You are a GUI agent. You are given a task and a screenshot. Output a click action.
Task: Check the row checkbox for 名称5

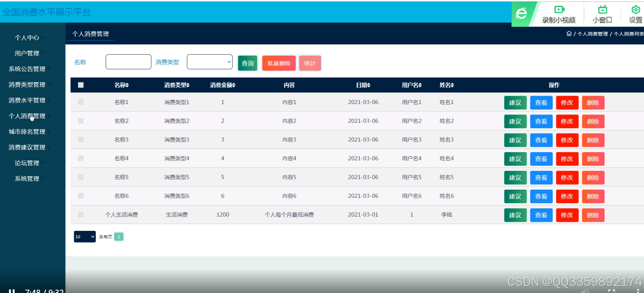[81, 177]
